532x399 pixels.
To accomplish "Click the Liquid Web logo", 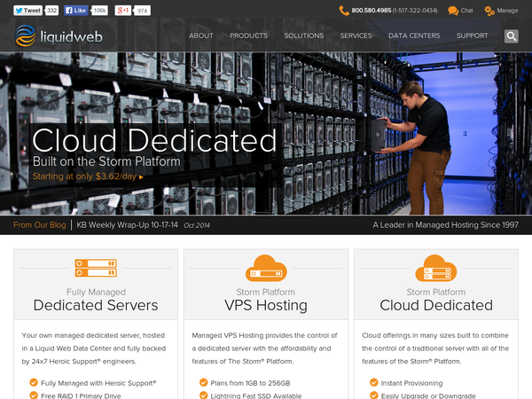I will 59,36.
